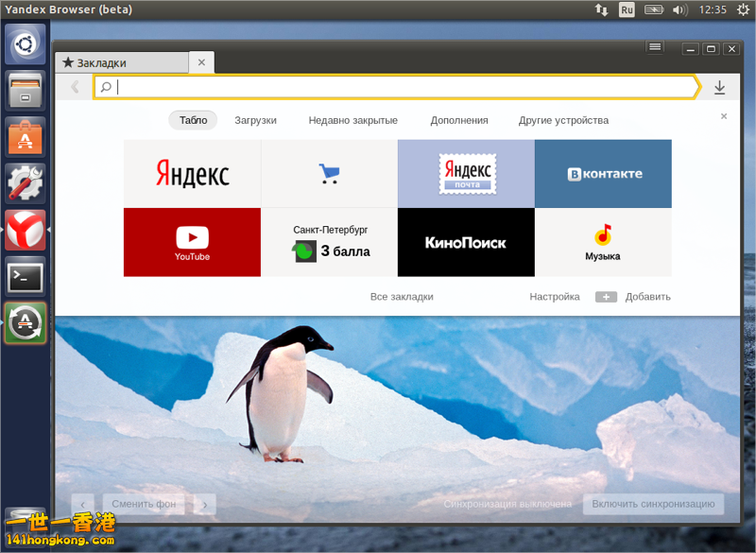
Task: Enable synchronization with Включить синхронизацию
Action: tap(656, 504)
